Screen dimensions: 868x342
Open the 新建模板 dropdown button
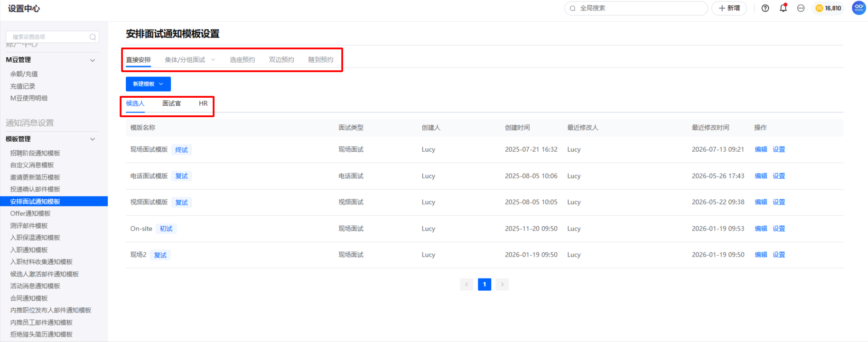pos(148,84)
